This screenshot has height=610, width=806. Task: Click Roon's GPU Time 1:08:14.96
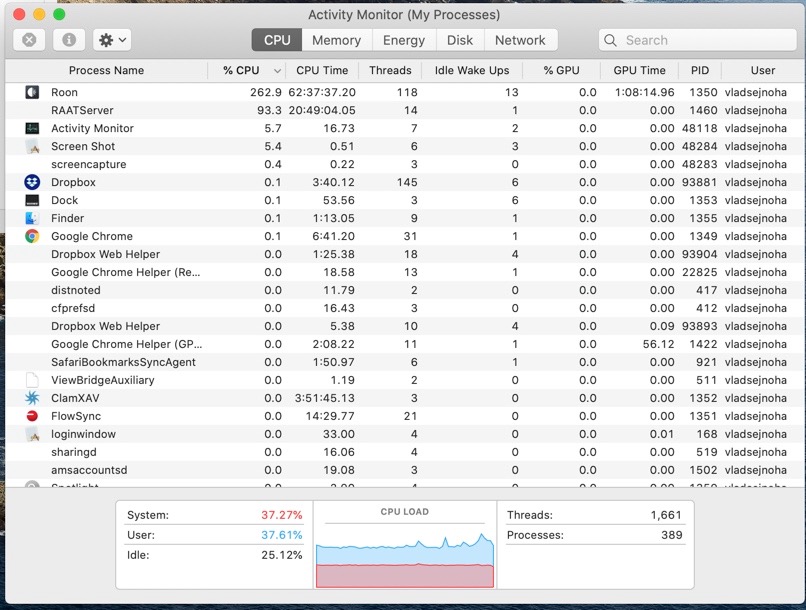645,93
